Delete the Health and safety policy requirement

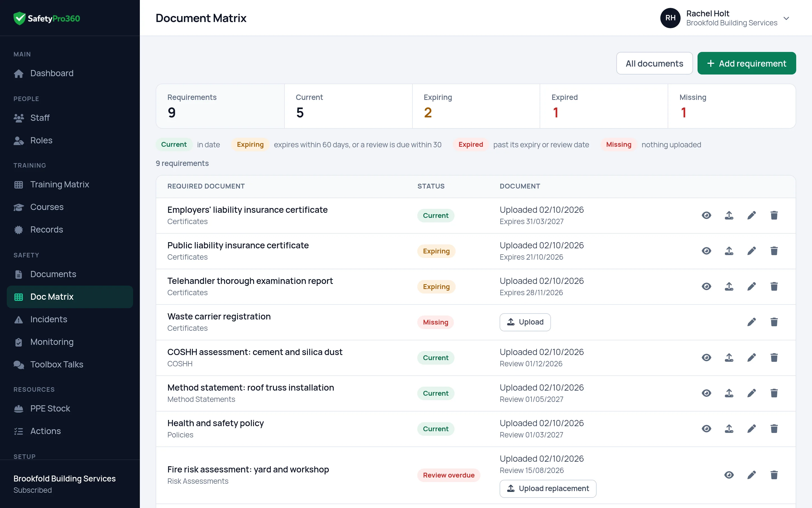774,429
